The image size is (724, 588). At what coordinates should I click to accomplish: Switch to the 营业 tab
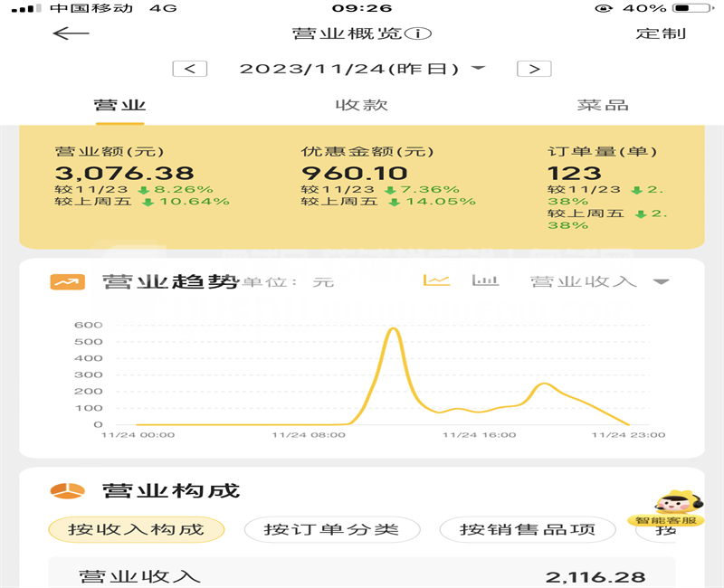tap(119, 105)
